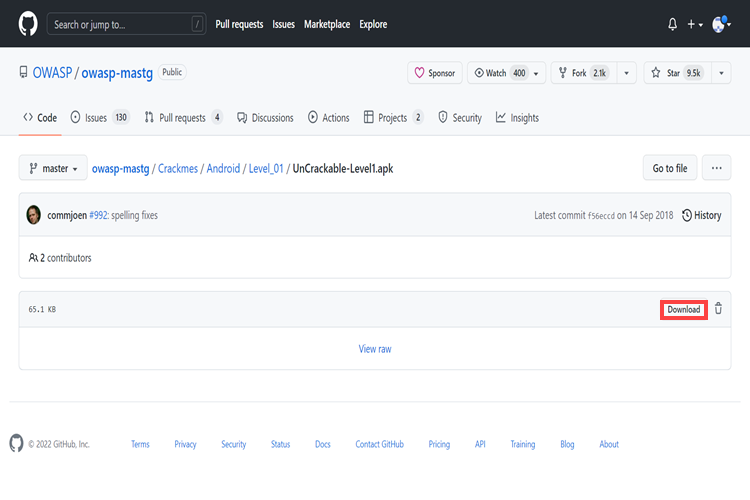Viewport: 750px width, 500px height.
Task: Expand the Fork dropdown arrow
Action: 627,73
